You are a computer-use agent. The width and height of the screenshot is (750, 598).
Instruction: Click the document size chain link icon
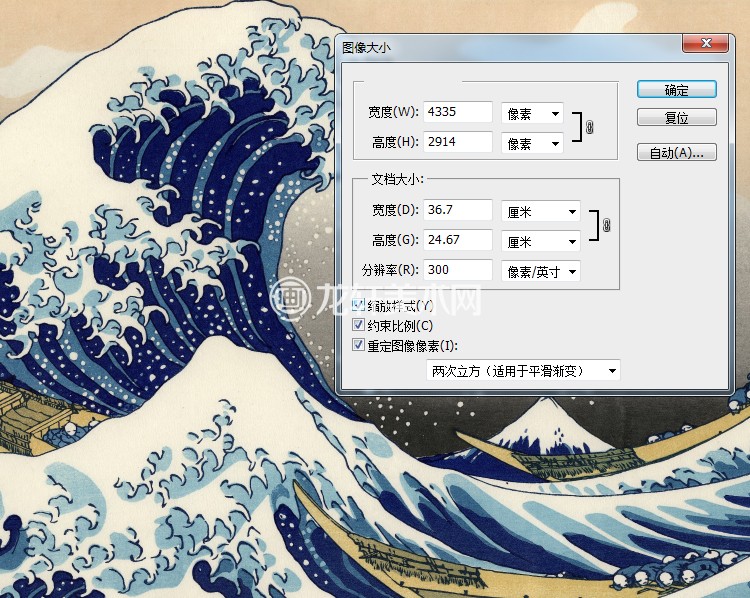pyautogui.click(x=607, y=225)
